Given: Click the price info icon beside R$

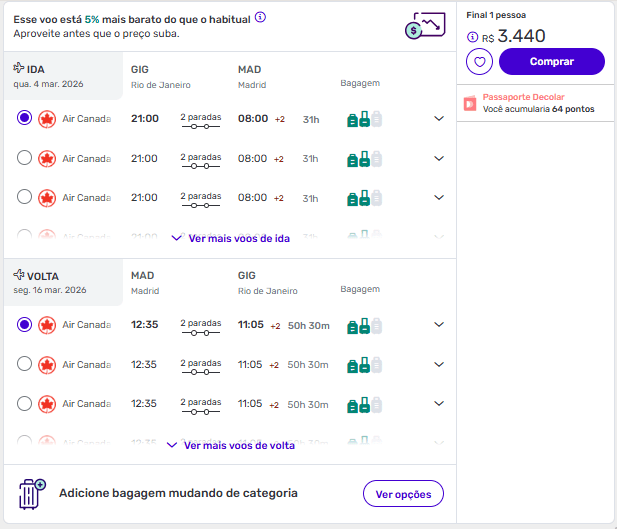Looking at the screenshot, I should 473,37.
